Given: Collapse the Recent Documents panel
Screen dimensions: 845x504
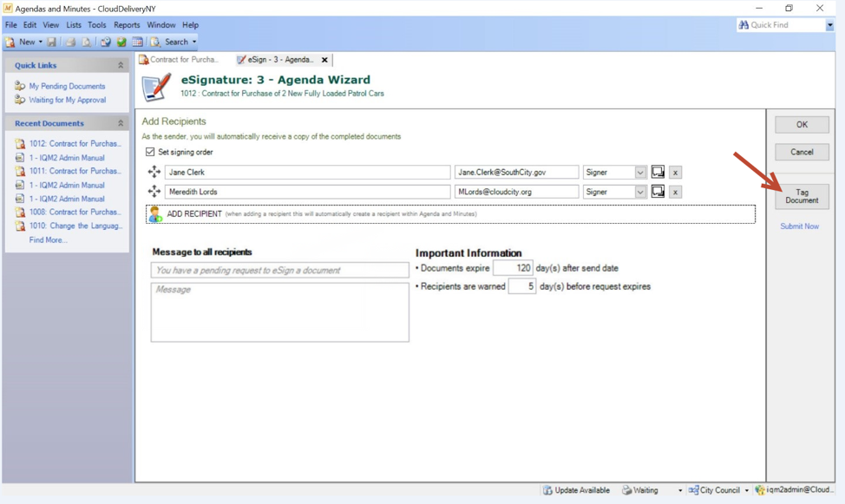Looking at the screenshot, I should [x=121, y=123].
